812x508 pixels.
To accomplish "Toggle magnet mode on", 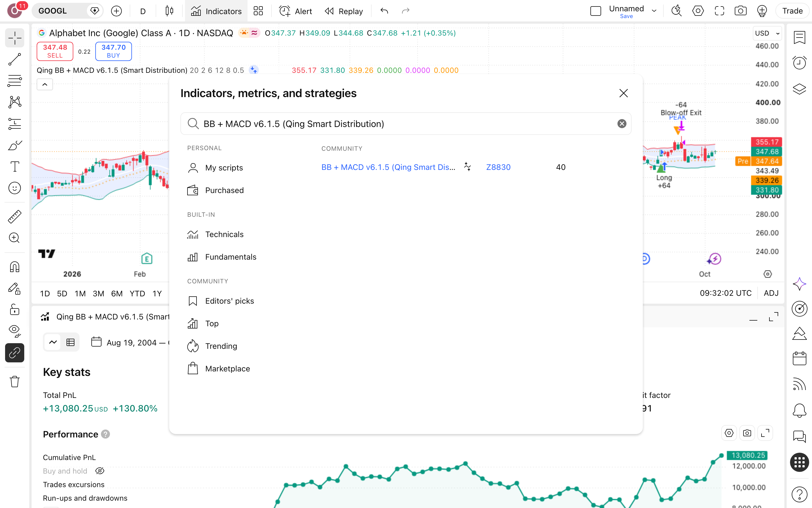I will 15,267.
